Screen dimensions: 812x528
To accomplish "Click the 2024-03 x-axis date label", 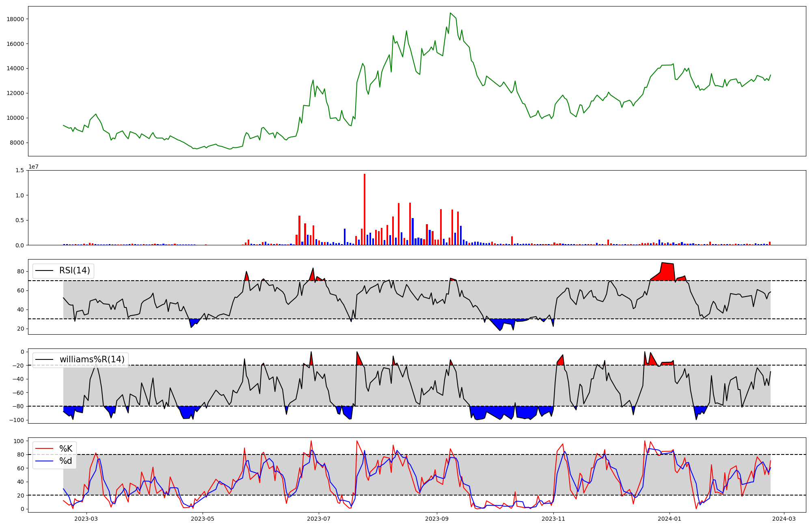I will (x=784, y=519).
